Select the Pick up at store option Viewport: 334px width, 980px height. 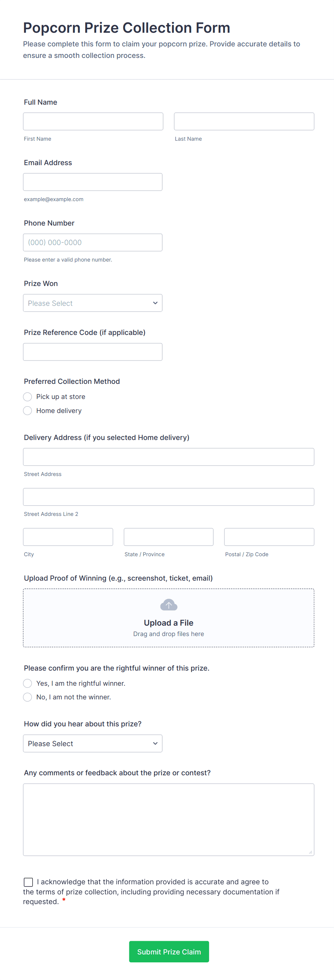click(27, 397)
